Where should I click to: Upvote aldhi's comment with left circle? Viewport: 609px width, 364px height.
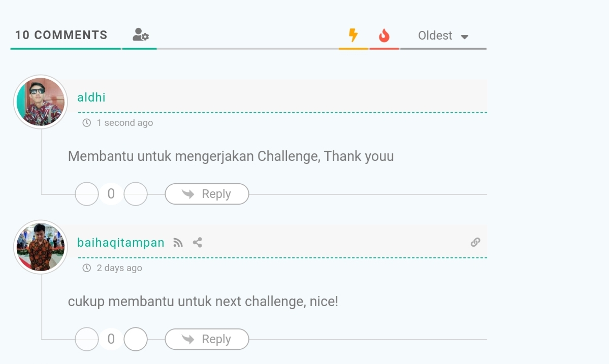(87, 193)
